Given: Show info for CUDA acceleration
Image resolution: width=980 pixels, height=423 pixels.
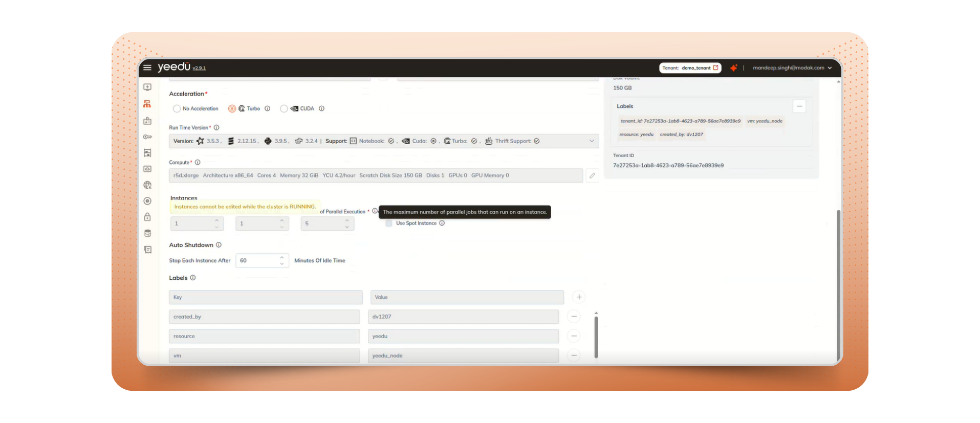Looking at the screenshot, I should [x=321, y=108].
